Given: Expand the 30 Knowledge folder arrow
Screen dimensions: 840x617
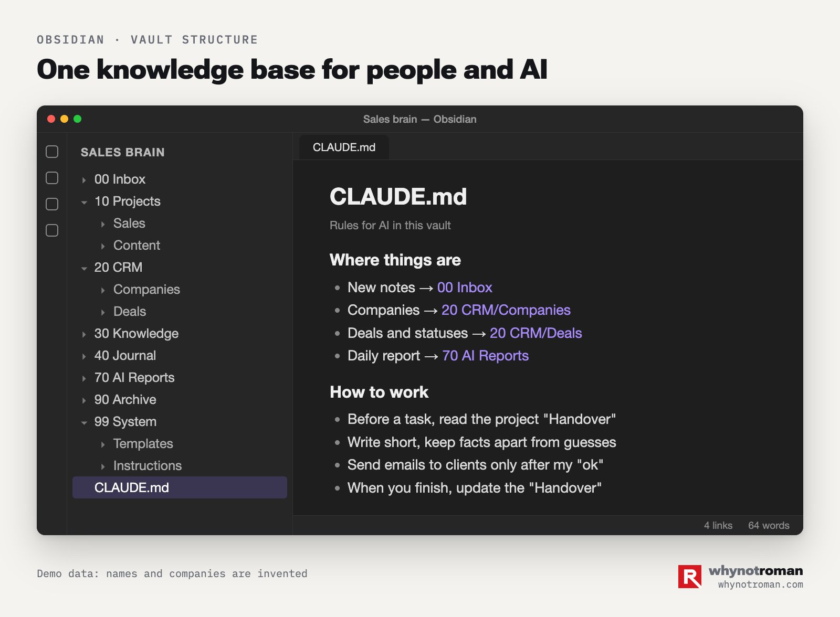Looking at the screenshot, I should pyautogui.click(x=84, y=334).
